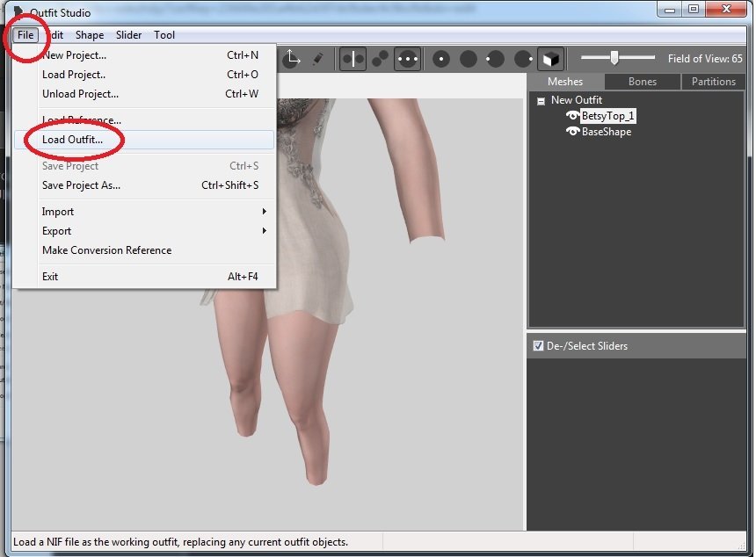Select the transform tool with axis arrows

pos(291,59)
